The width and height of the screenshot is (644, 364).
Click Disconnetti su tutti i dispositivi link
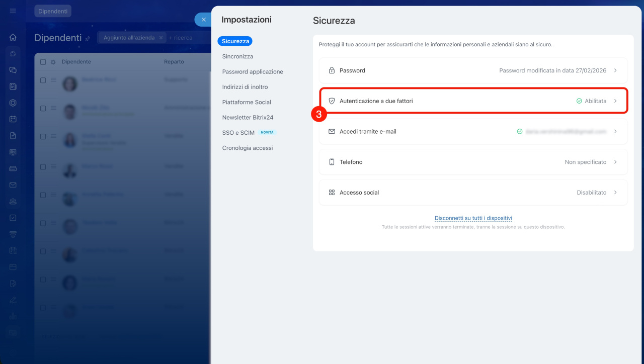473,218
